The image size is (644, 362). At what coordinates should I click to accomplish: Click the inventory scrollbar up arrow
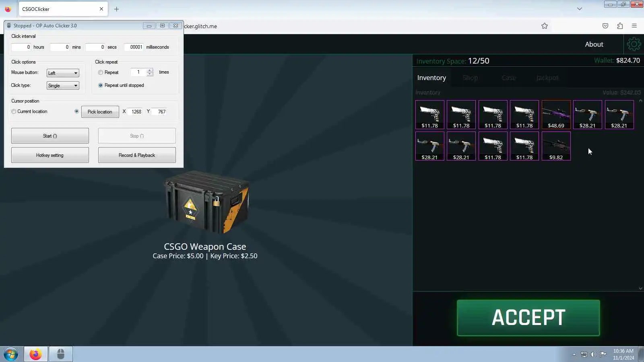pos(640,101)
